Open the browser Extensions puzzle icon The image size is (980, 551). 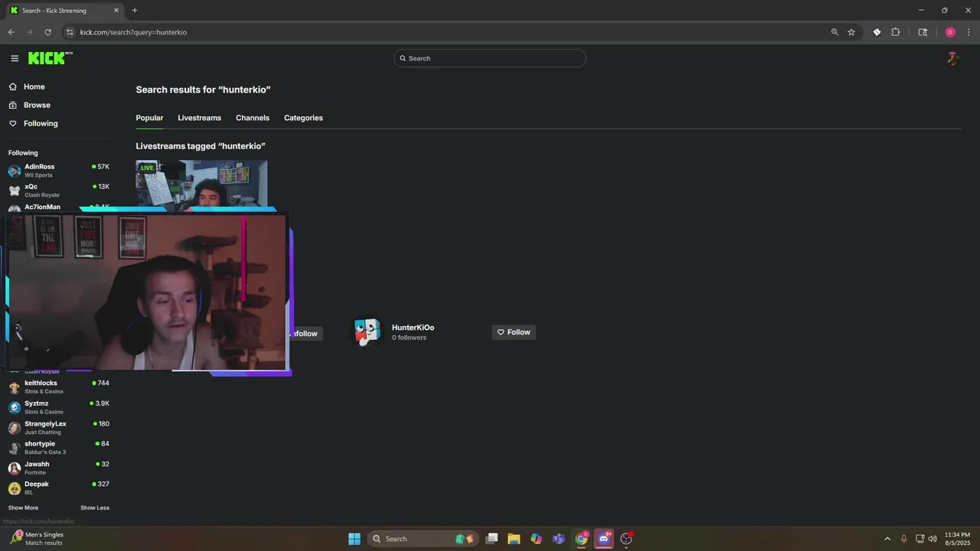click(896, 32)
